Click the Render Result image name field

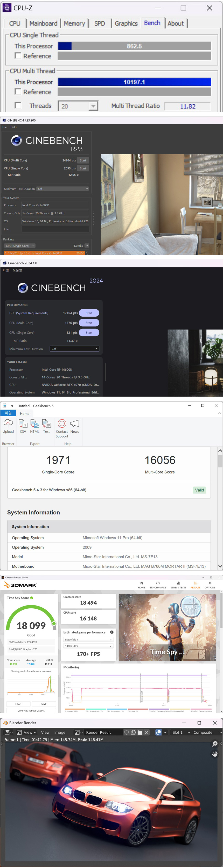pyautogui.click(x=103, y=732)
